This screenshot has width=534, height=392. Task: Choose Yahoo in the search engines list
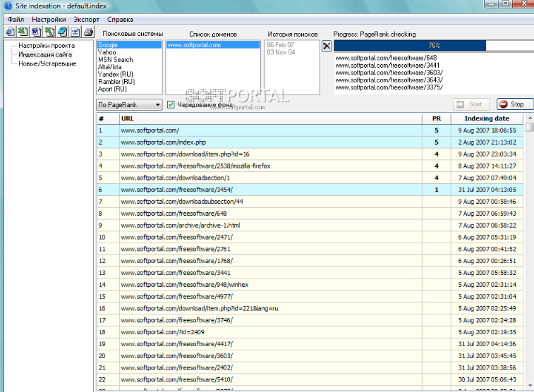[108, 52]
